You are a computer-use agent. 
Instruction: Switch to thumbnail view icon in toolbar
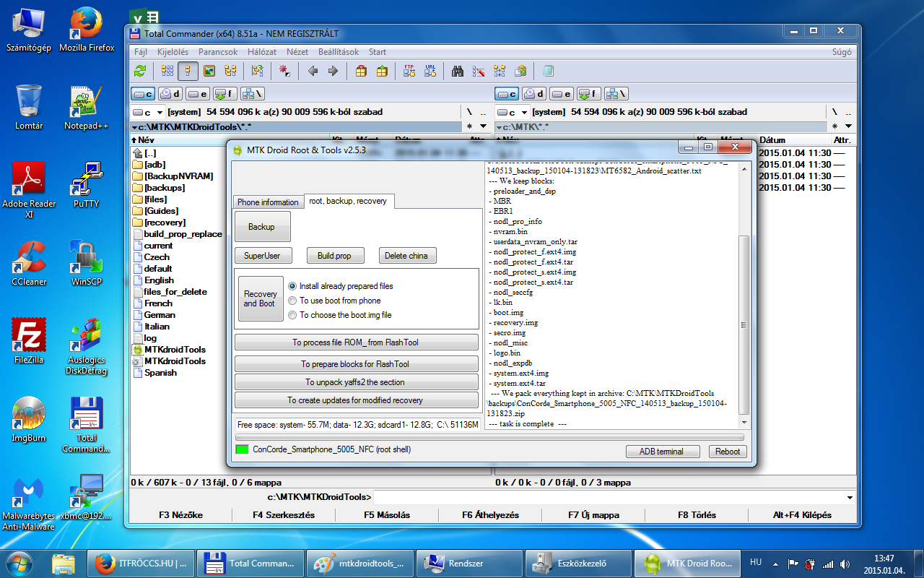[x=209, y=71]
